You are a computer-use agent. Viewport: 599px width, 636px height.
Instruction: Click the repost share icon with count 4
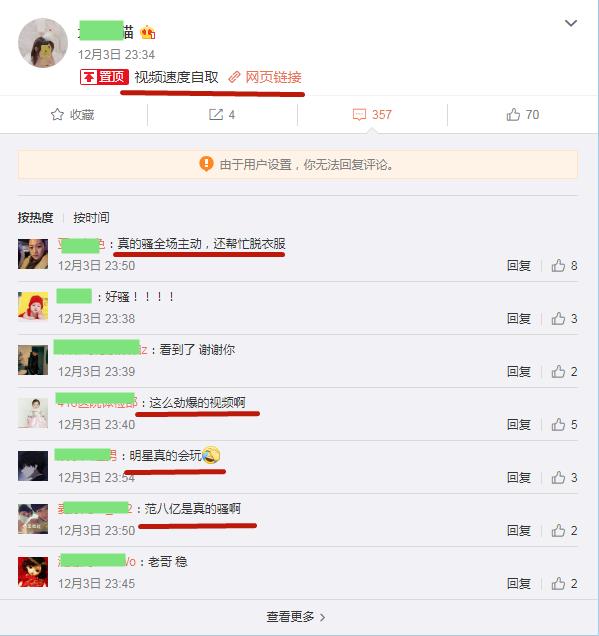pos(216,115)
